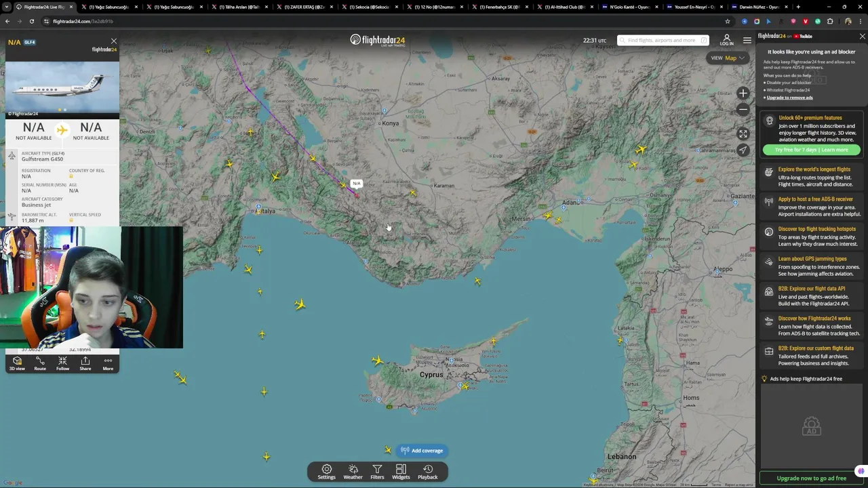This screenshot has width=868, height=488.
Task: Close the Gulfstream G450 flight details panel
Action: [x=114, y=41]
